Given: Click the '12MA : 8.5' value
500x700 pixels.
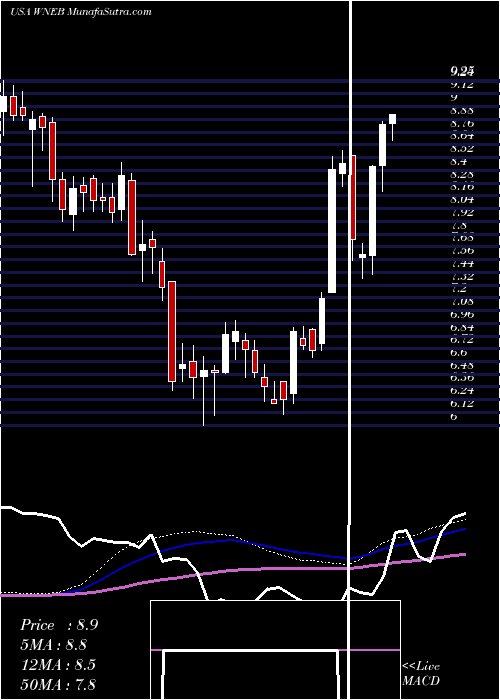Looking at the screenshot, I should tap(58, 664).
